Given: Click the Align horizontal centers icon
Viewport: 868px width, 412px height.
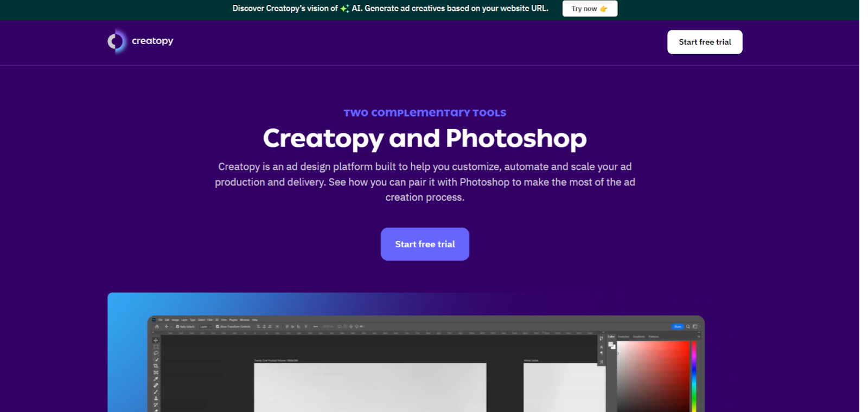Looking at the screenshot, I should [x=264, y=326].
